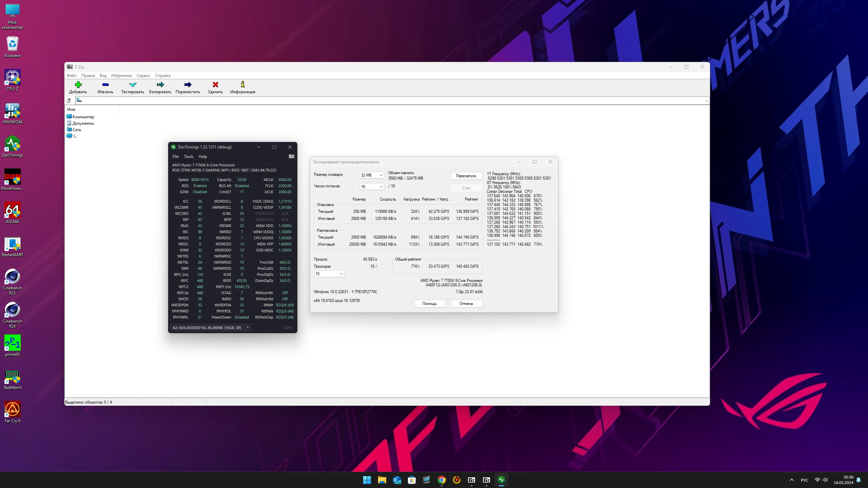The width and height of the screenshot is (868, 488).
Task: Click the Информация (Info) toolbar icon
Action: pyautogui.click(x=242, y=85)
